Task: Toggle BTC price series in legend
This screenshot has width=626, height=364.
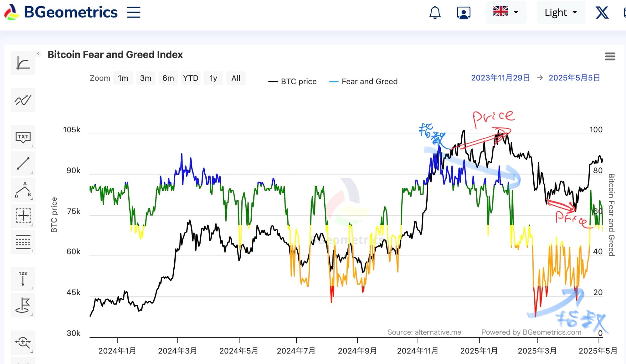Action: pyautogui.click(x=292, y=82)
